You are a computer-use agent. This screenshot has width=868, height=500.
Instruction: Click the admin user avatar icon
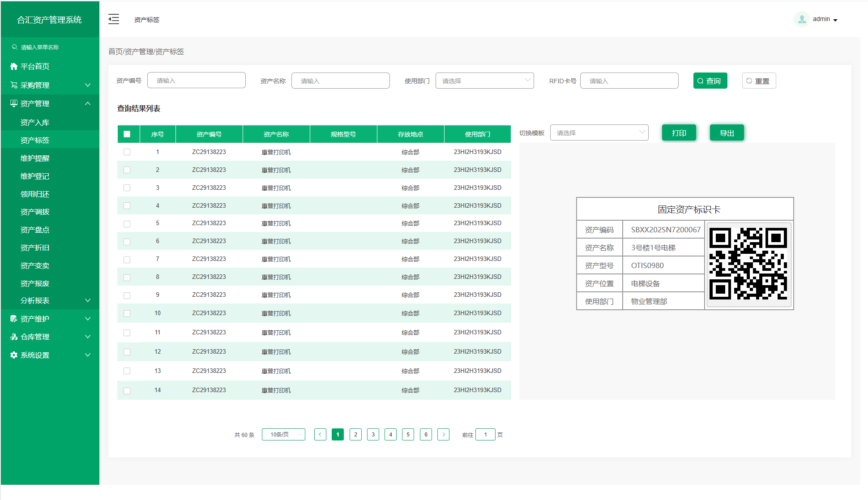802,19
